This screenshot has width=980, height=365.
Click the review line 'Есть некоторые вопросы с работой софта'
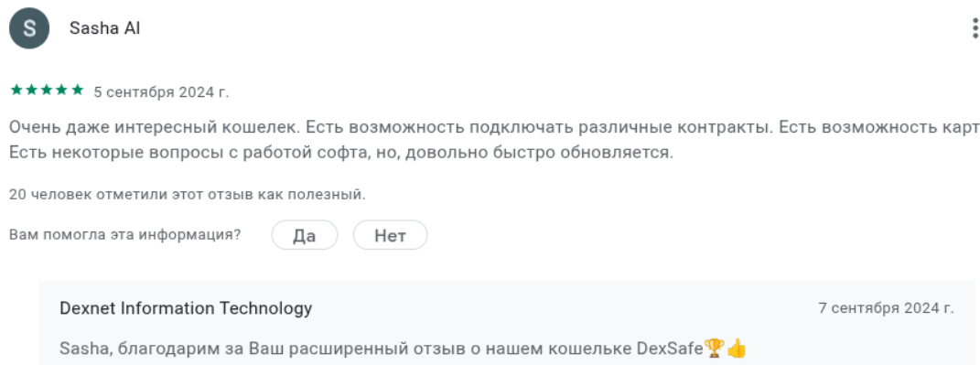[x=341, y=153]
